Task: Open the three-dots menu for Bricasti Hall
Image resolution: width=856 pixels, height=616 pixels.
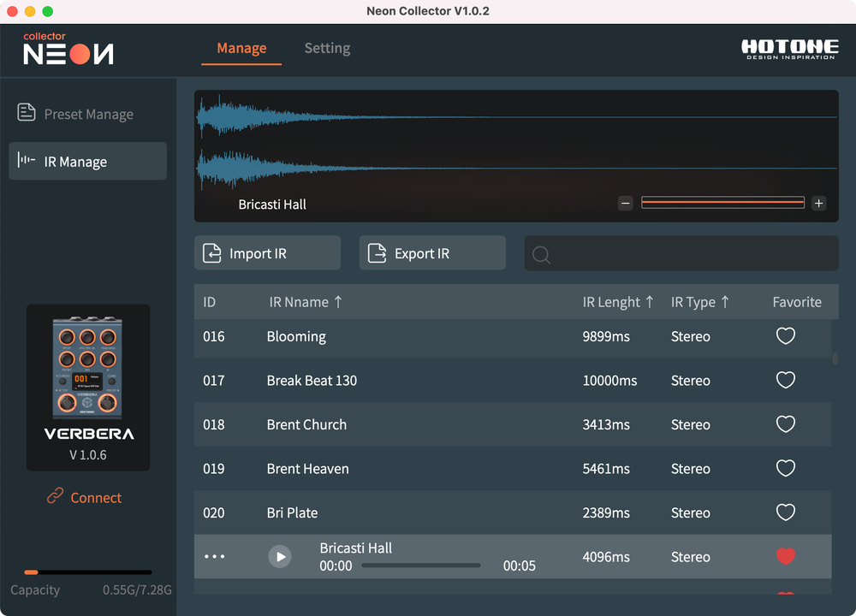Action: click(x=214, y=557)
